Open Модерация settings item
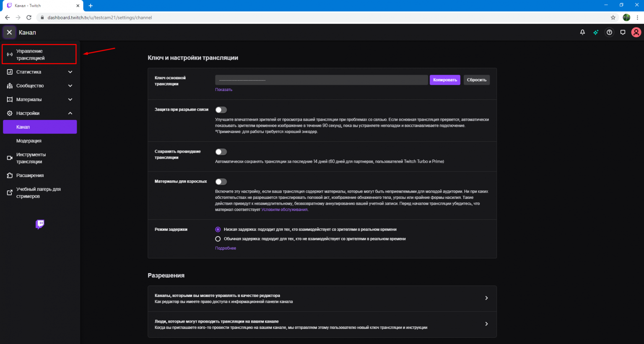The height and width of the screenshot is (344, 644). coord(40,141)
